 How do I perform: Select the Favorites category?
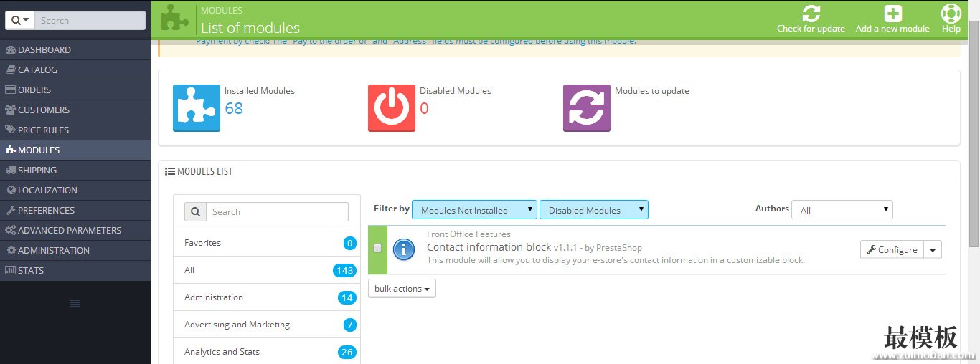[x=267, y=243]
